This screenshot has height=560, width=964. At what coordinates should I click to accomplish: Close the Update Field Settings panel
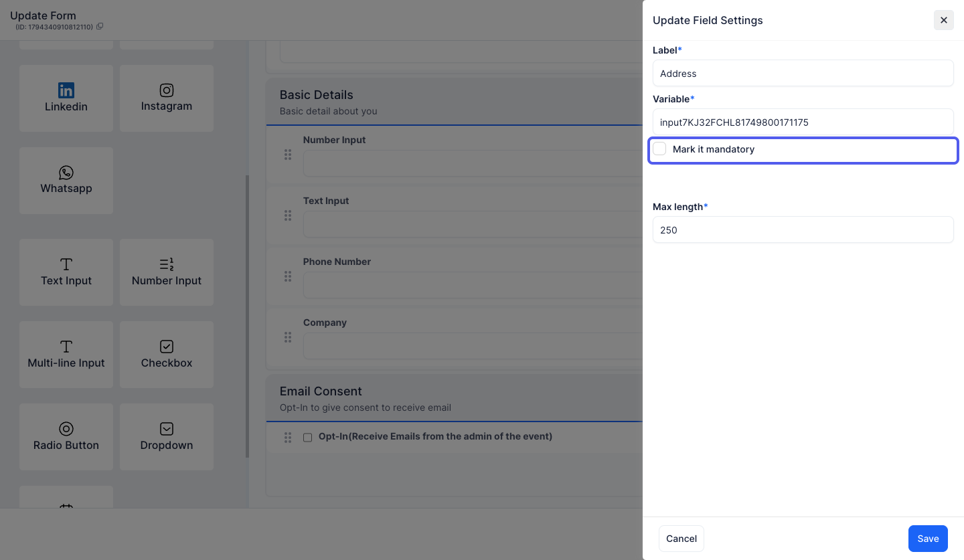click(944, 20)
